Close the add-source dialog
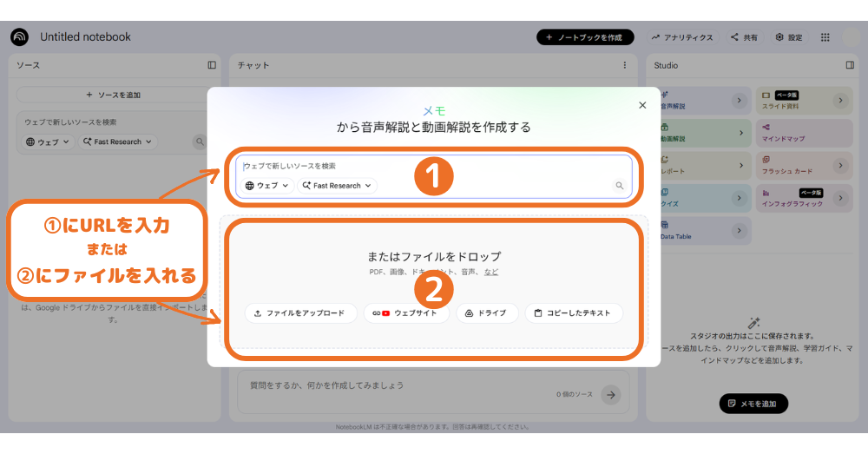 [x=642, y=105]
